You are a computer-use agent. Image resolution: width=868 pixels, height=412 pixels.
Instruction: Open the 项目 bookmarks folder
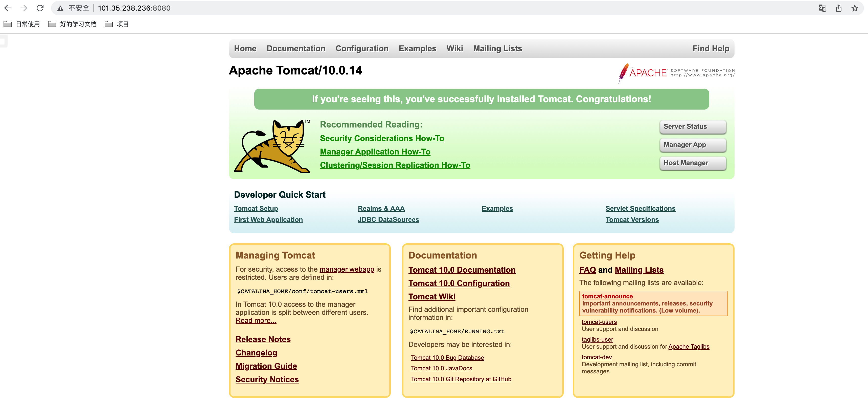[117, 24]
